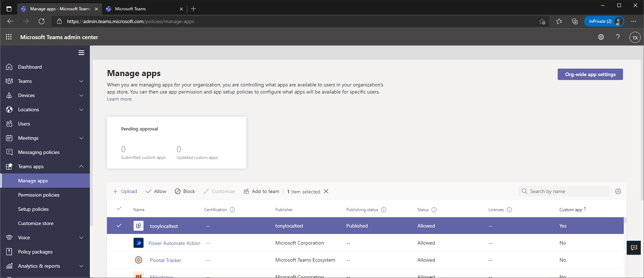Click the InPrivate profile button

click(604, 21)
